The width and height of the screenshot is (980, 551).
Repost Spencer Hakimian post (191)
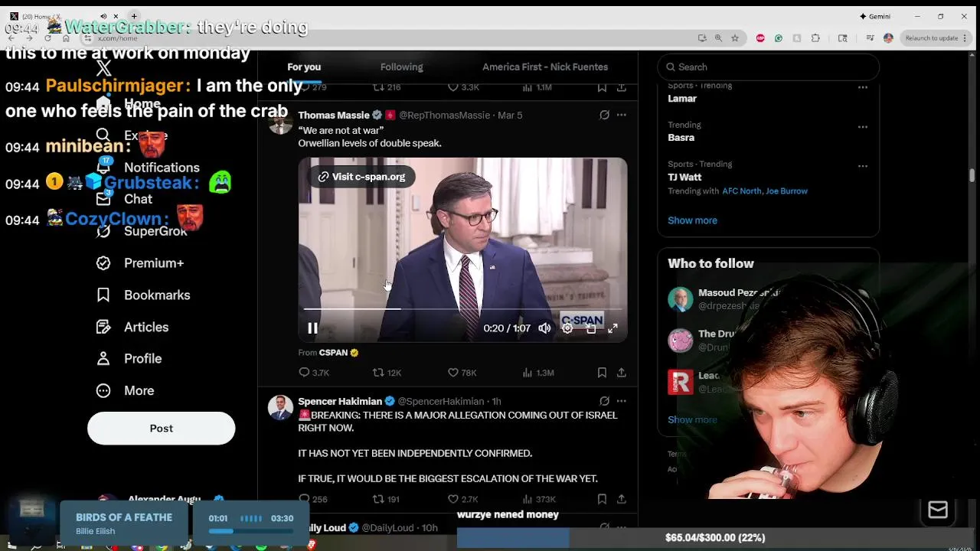tap(386, 499)
